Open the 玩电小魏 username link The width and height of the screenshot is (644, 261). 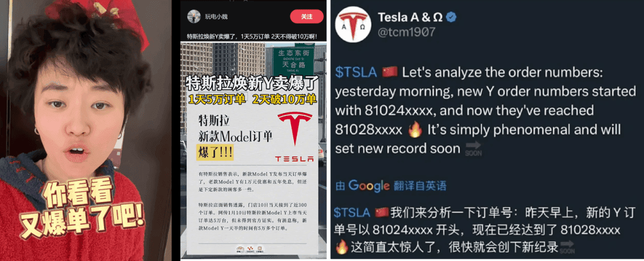click(216, 17)
